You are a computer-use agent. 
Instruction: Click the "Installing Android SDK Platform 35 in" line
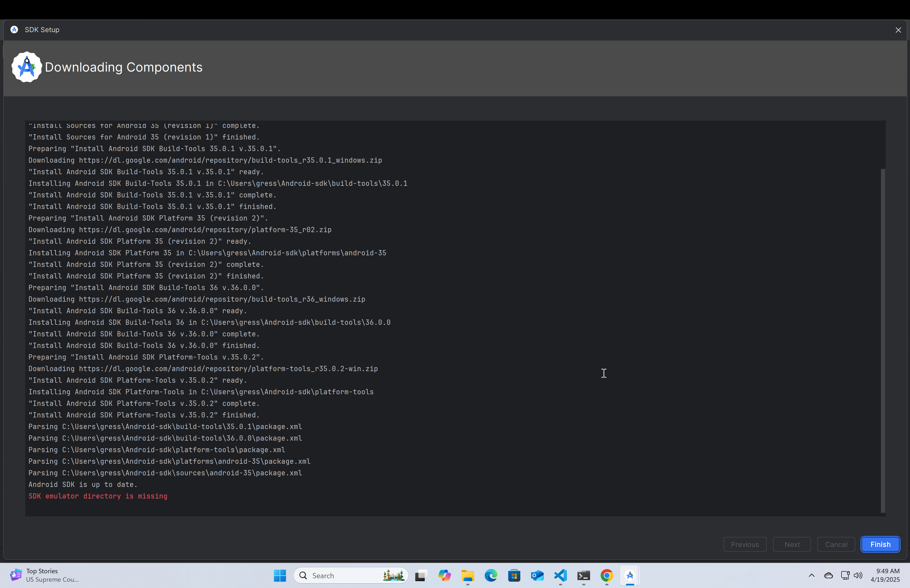[x=207, y=253]
